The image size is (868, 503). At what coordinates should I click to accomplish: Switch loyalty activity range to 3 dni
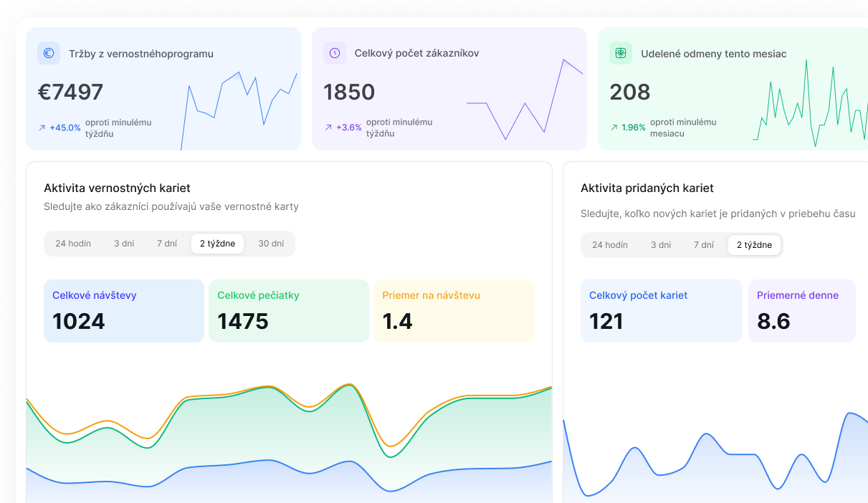point(124,244)
